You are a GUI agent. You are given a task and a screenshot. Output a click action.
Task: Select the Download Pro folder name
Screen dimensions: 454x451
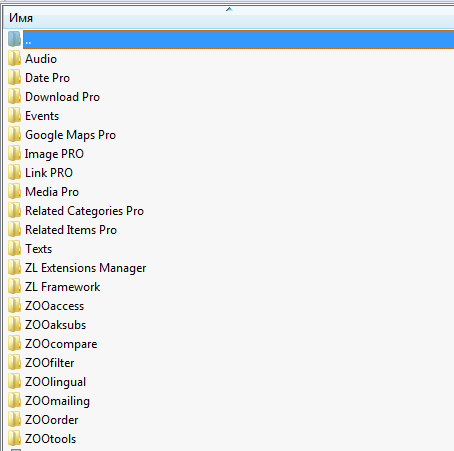tap(62, 97)
